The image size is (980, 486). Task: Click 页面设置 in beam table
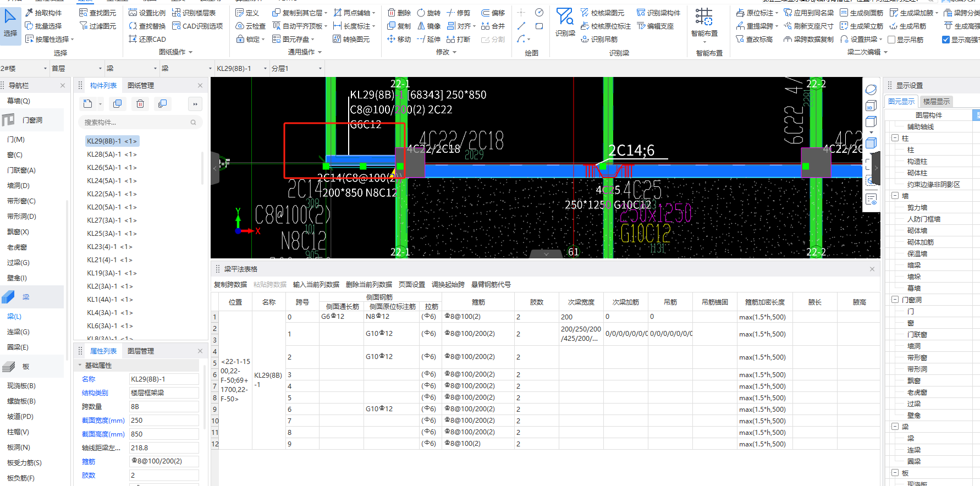(x=412, y=284)
